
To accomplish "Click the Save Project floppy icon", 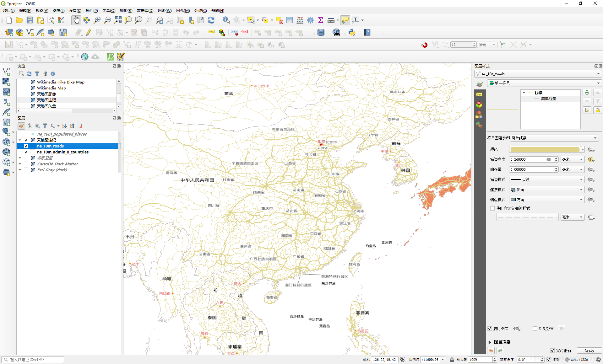I will [30, 20].
